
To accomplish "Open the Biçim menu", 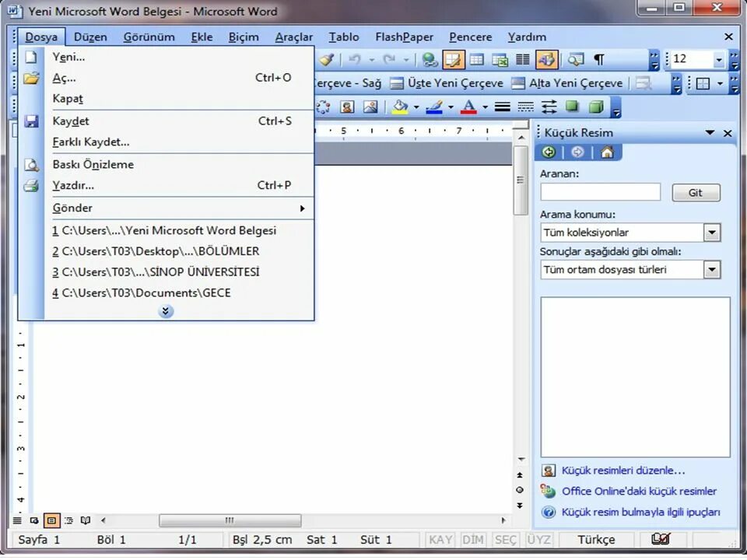I will pos(244,37).
